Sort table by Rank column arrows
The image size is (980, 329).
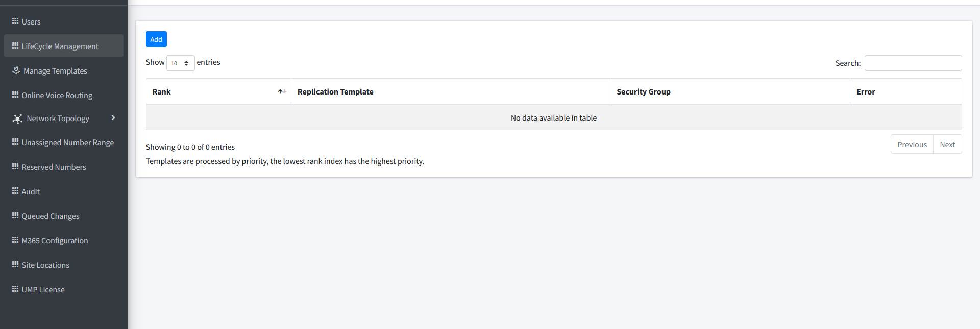tap(282, 92)
